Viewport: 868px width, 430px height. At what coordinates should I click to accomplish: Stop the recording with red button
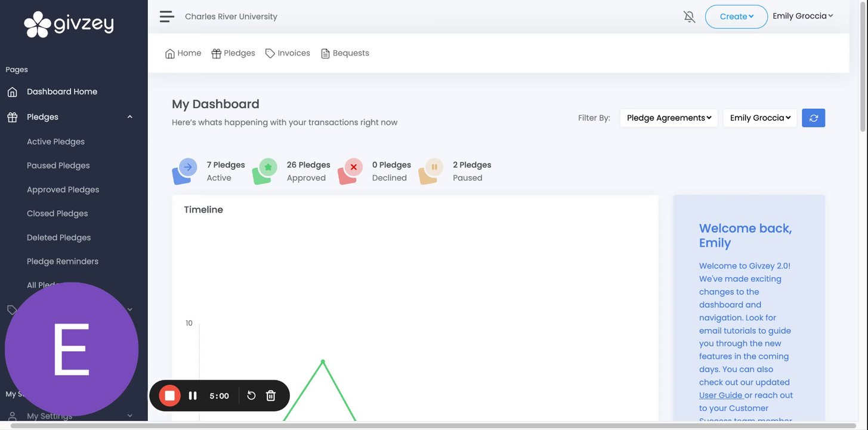point(169,395)
